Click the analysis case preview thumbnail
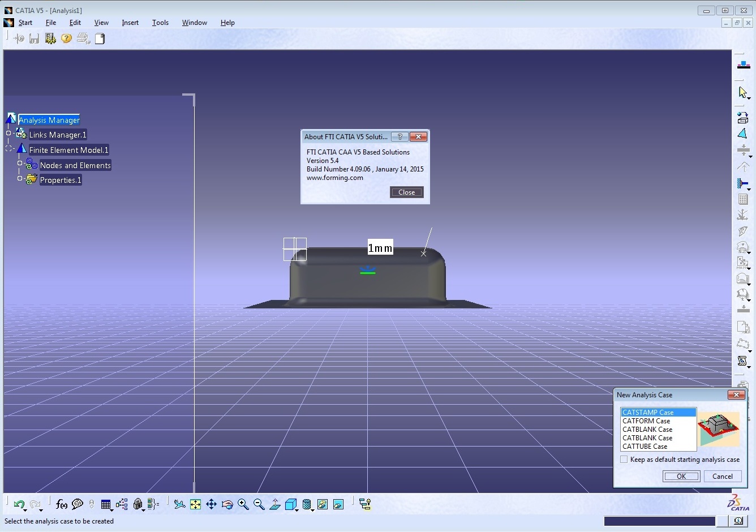Screen dimensions: 756x532 (719, 428)
